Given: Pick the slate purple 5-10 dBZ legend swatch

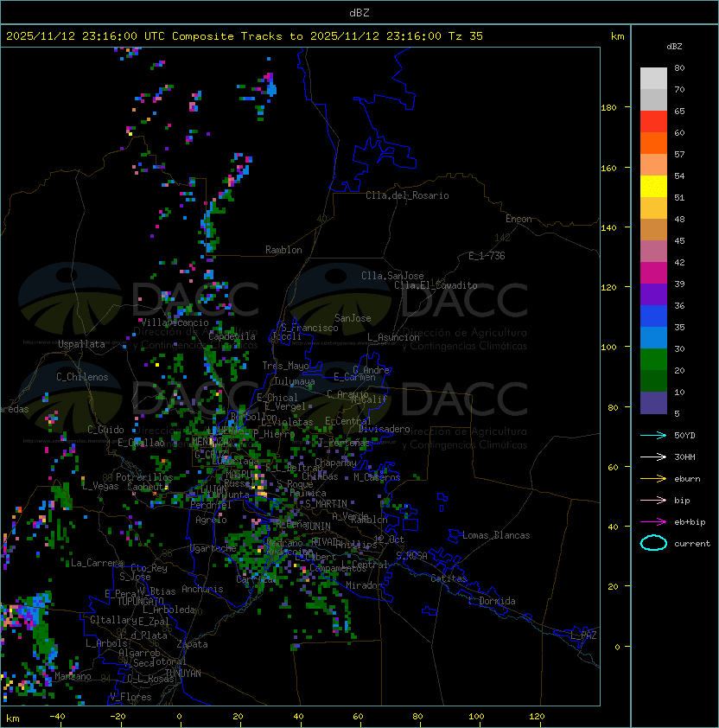Looking at the screenshot, I should 653,403.
